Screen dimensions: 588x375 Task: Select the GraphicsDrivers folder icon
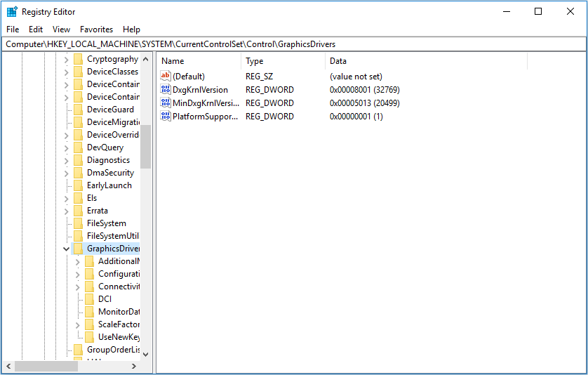(79, 249)
